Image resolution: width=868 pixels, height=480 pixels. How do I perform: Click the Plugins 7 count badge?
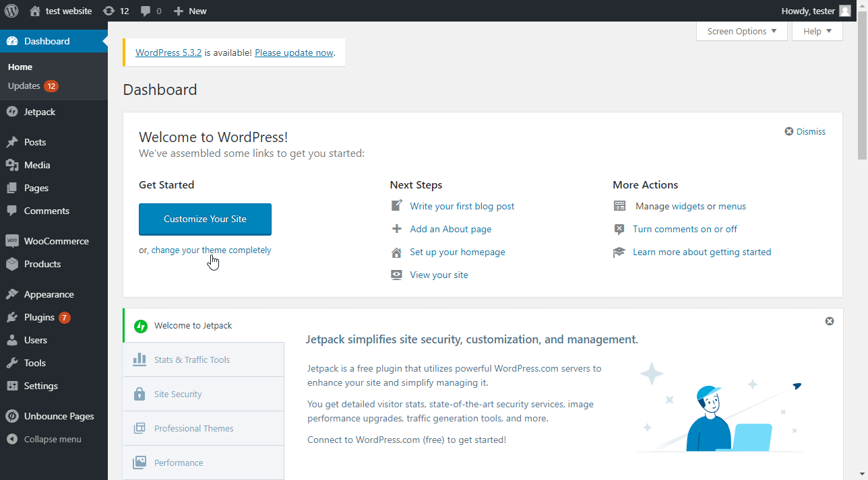pos(65,318)
